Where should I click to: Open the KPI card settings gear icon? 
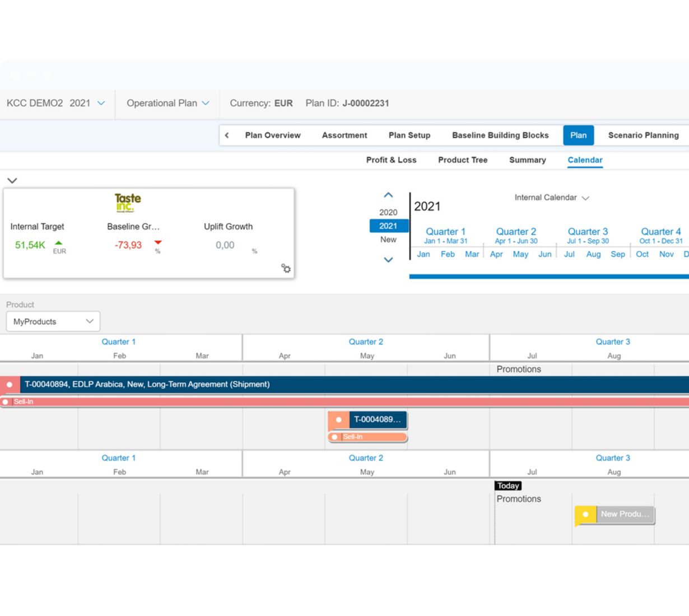pyautogui.click(x=286, y=268)
